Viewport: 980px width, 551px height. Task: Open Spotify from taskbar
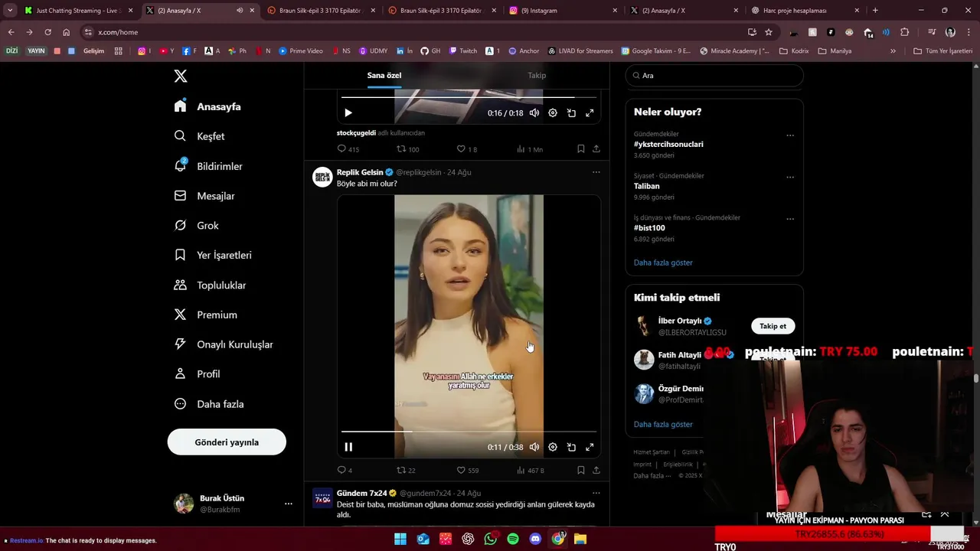pyautogui.click(x=513, y=540)
